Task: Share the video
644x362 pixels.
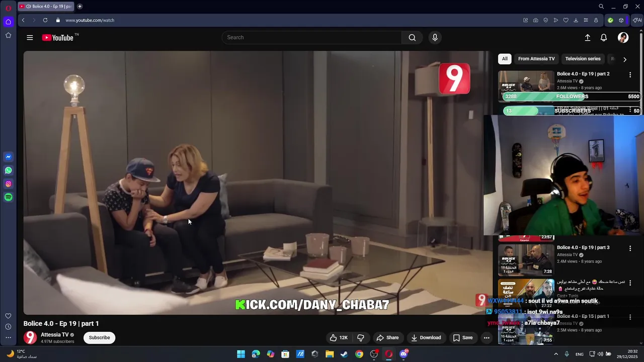Action: [x=387, y=338]
